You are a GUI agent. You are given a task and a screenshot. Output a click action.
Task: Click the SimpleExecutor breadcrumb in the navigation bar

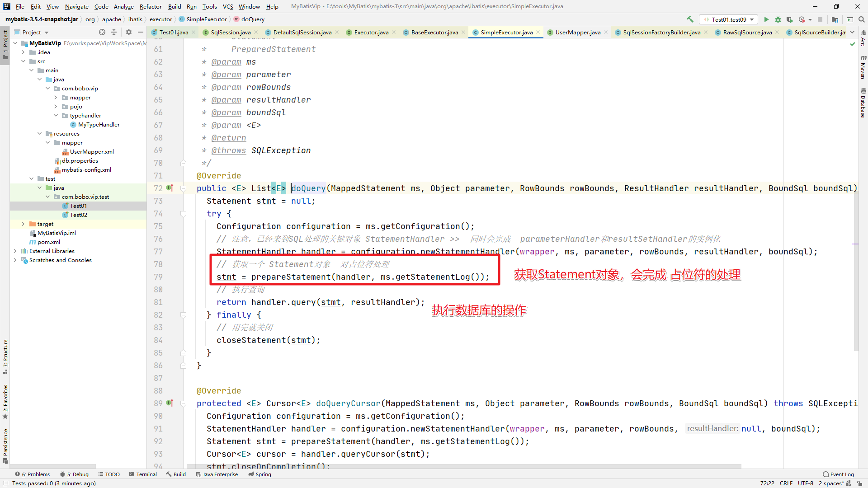[x=206, y=19]
